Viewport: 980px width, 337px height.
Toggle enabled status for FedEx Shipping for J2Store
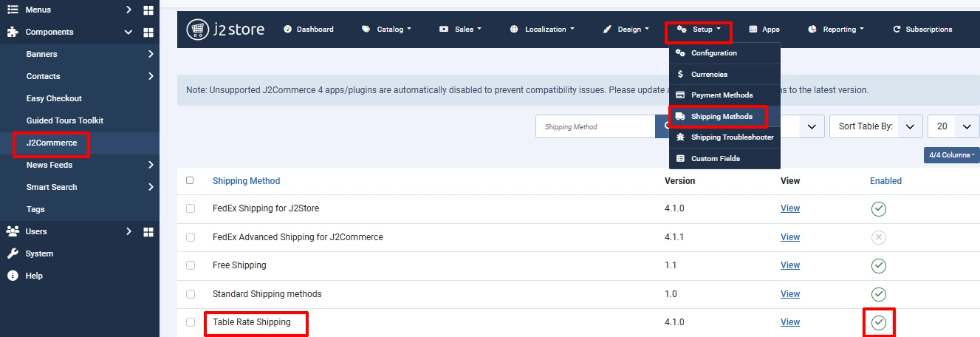coord(878,208)
